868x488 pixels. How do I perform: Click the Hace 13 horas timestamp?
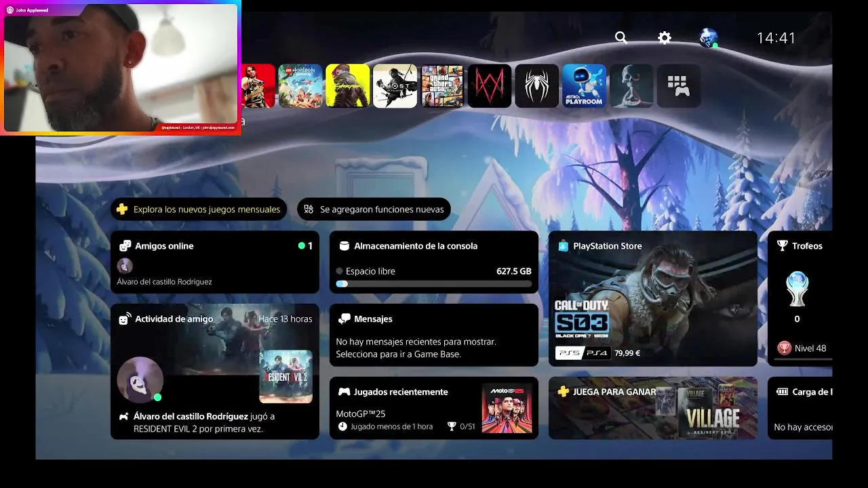285,319
